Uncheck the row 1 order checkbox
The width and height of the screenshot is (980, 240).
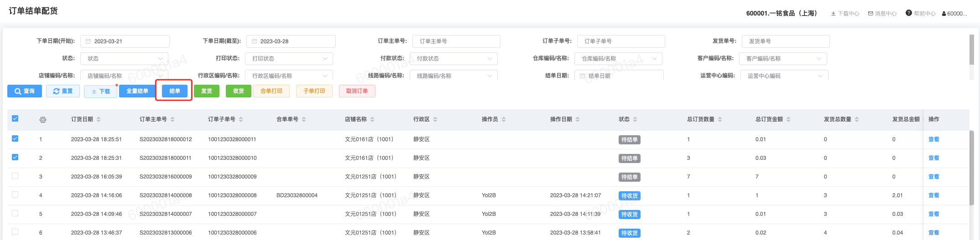pyautogui.click(x=15, y=138)
